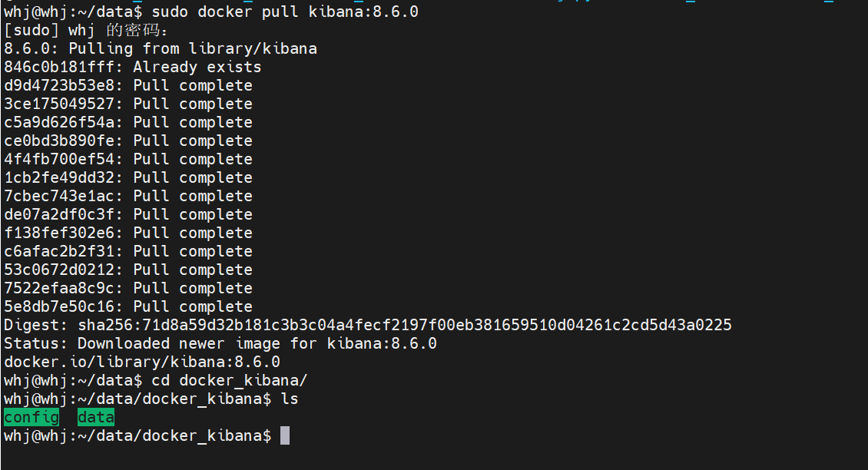Image resolution: width=868 pixels, height=470 pixels.
Task: Click the terminal cursor block at the prompt
Action: pyautogui.click(x=285, y=436)
